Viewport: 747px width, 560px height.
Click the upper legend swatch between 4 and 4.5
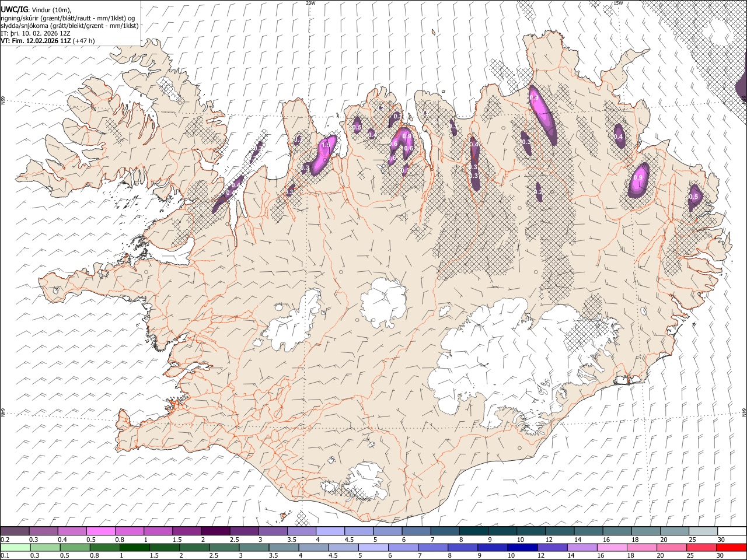330,531
